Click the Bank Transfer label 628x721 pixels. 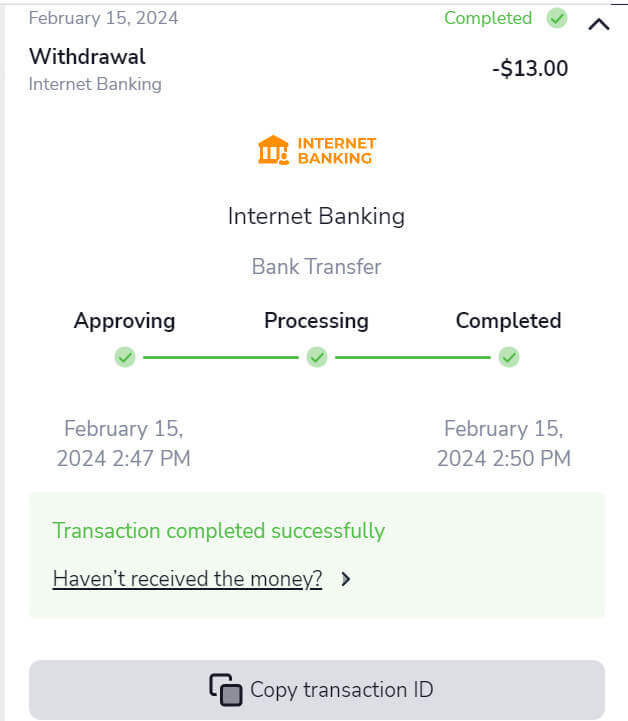point(316,267)
